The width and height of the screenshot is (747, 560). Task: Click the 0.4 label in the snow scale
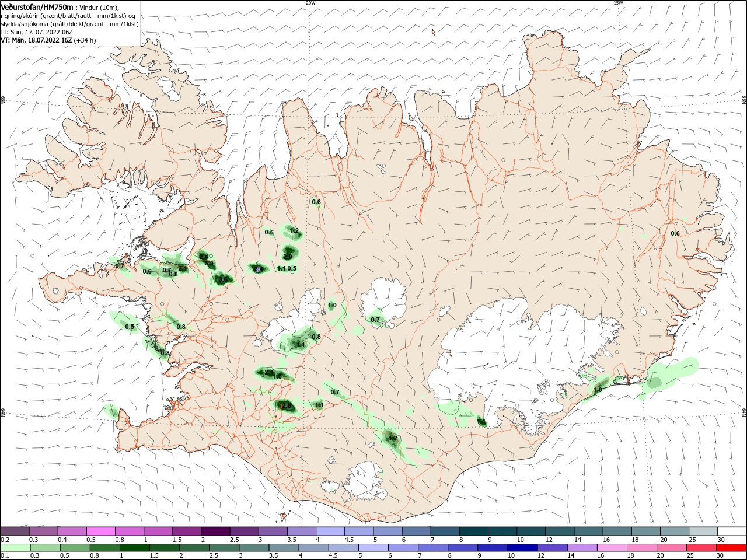click(62, 540)
